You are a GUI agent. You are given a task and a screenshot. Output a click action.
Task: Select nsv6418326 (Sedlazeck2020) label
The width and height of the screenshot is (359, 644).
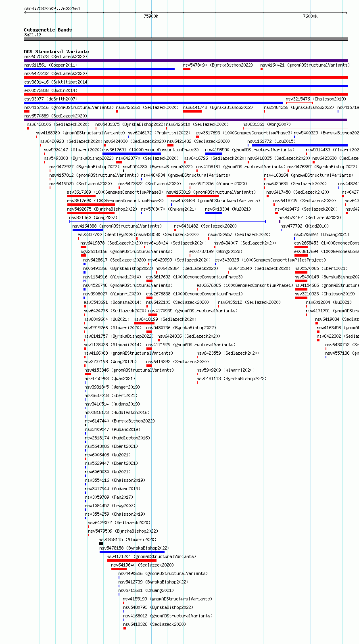point(154,624)
